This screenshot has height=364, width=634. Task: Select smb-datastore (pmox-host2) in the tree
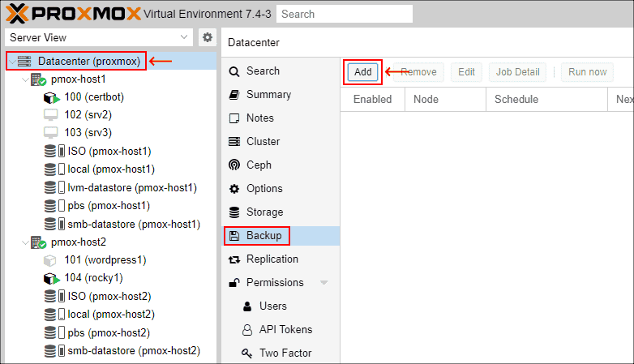click(x=134, y=351)
